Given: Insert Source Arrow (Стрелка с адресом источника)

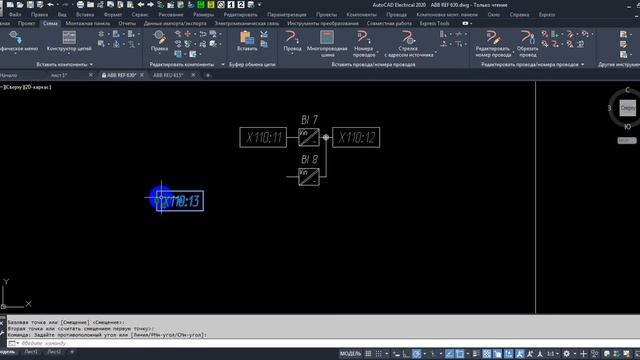Looking at the screenshot, I should tap(409, 43).
